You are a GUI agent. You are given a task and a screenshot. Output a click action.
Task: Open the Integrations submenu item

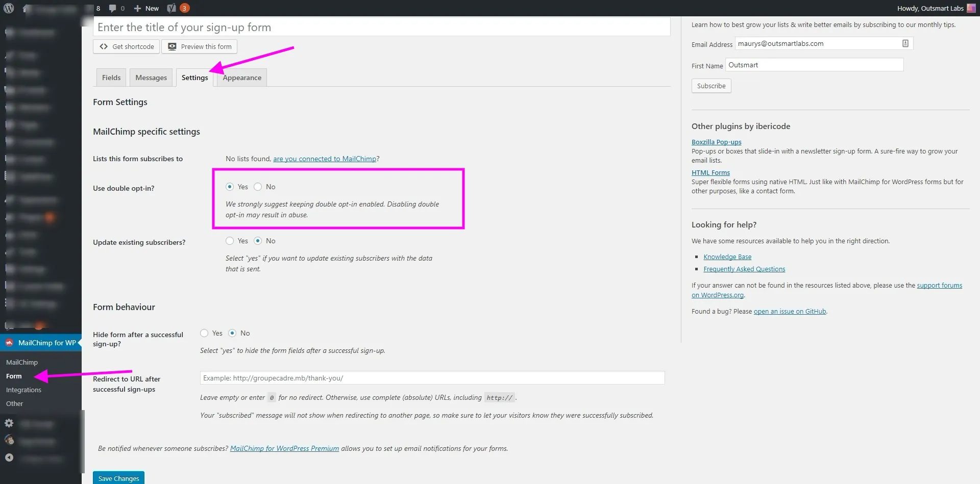coord(23,390)
